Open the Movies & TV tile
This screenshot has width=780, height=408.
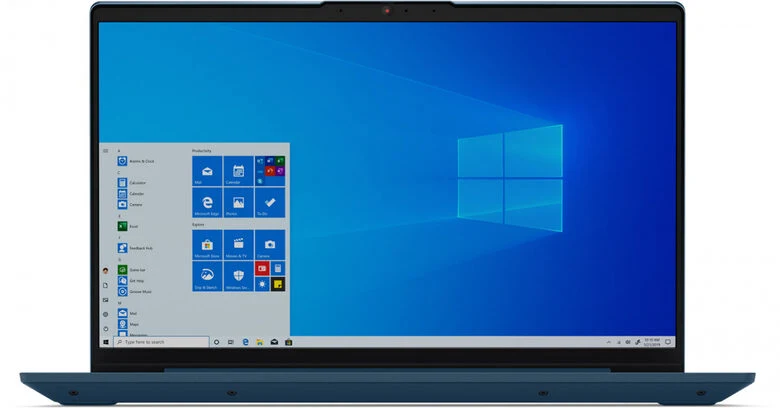tap(238, 245)
